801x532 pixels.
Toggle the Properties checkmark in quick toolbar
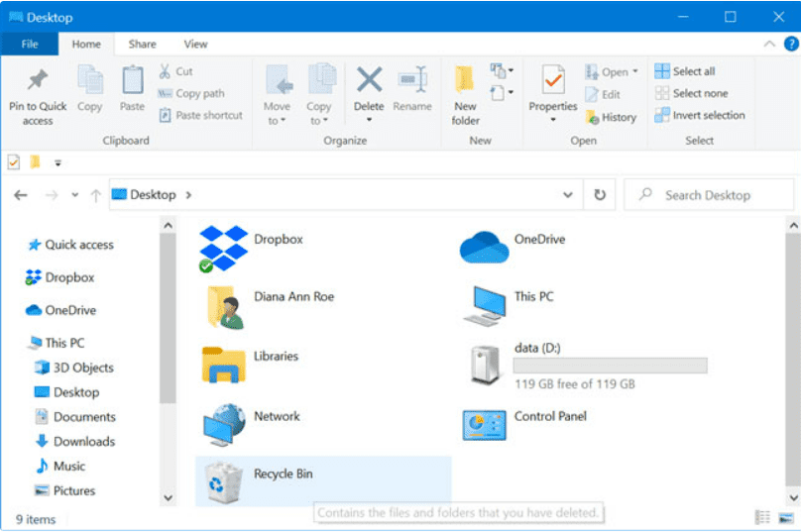[14, 162]
